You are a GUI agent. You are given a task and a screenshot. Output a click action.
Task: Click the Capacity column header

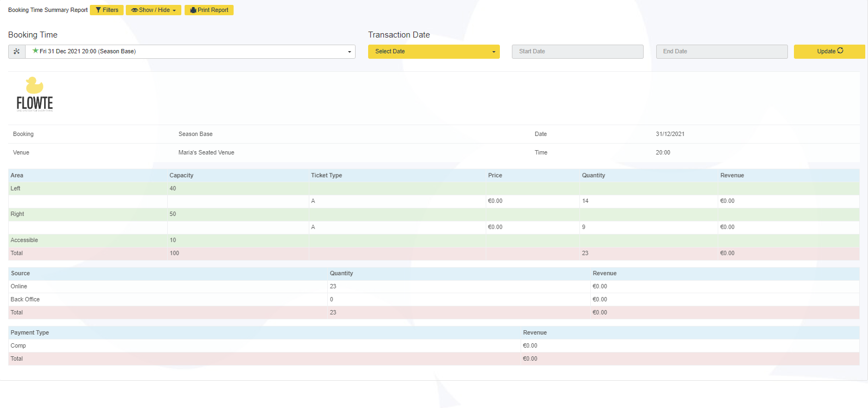point(181,175)
